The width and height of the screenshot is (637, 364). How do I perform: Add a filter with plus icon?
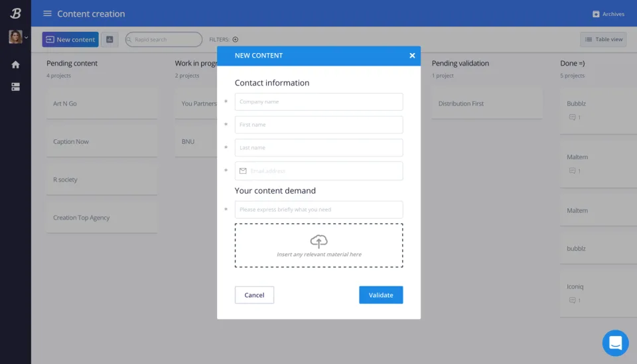pyautogui.click(x=235, y=39)
